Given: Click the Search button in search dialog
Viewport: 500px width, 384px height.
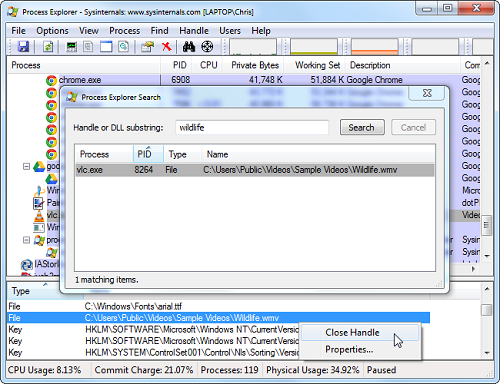Looking at the screenshot, I should [362, 127].
